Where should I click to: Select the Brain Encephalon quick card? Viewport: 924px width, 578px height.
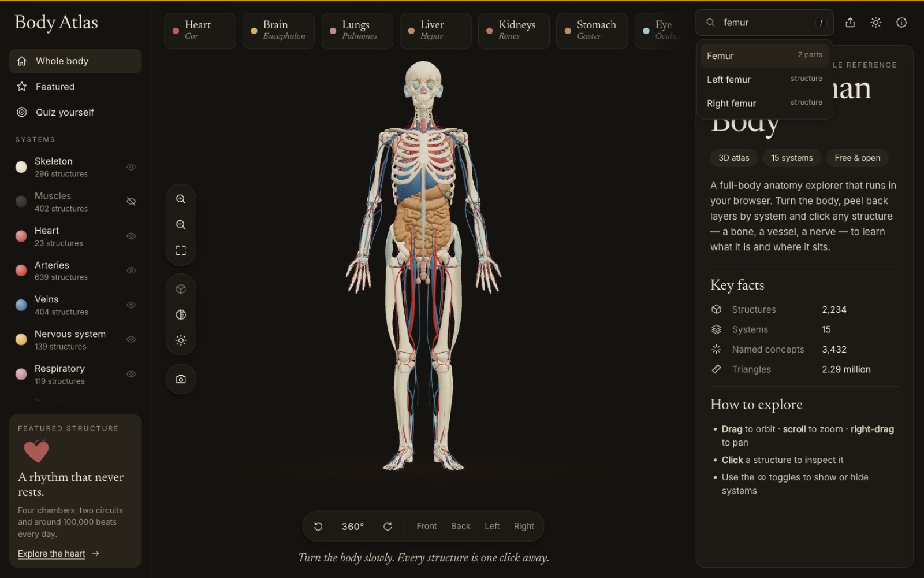pyautogui.click(x=278, y=31)
